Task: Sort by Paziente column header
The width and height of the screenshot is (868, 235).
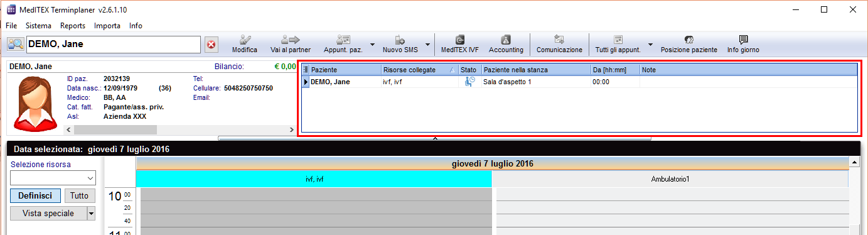Action: 345,70
